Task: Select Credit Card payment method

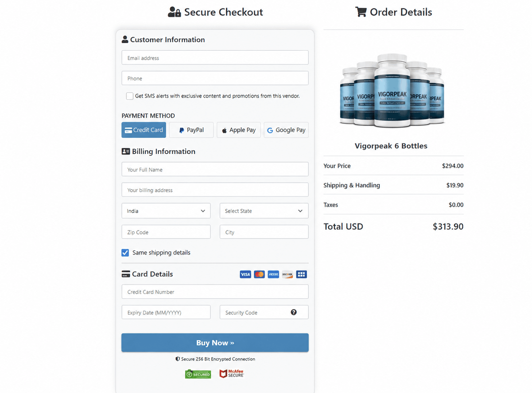Action: click(x=144, y=130)
